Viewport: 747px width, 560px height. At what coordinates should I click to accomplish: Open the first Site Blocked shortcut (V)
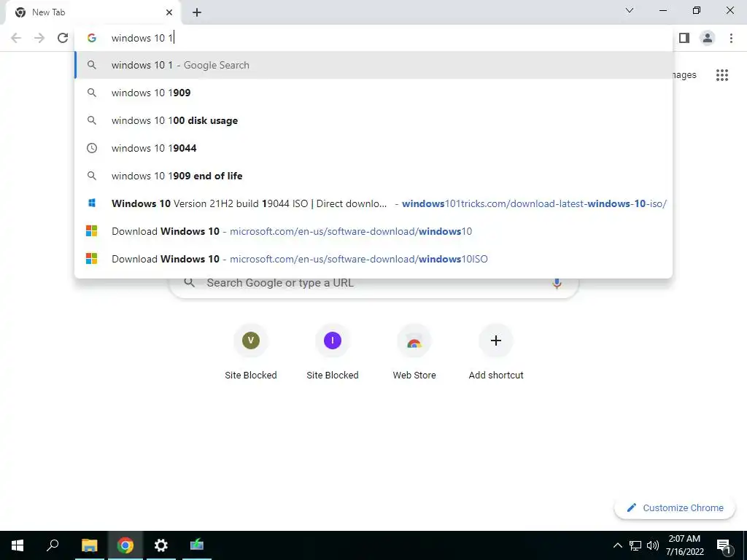tap(251, 352)
